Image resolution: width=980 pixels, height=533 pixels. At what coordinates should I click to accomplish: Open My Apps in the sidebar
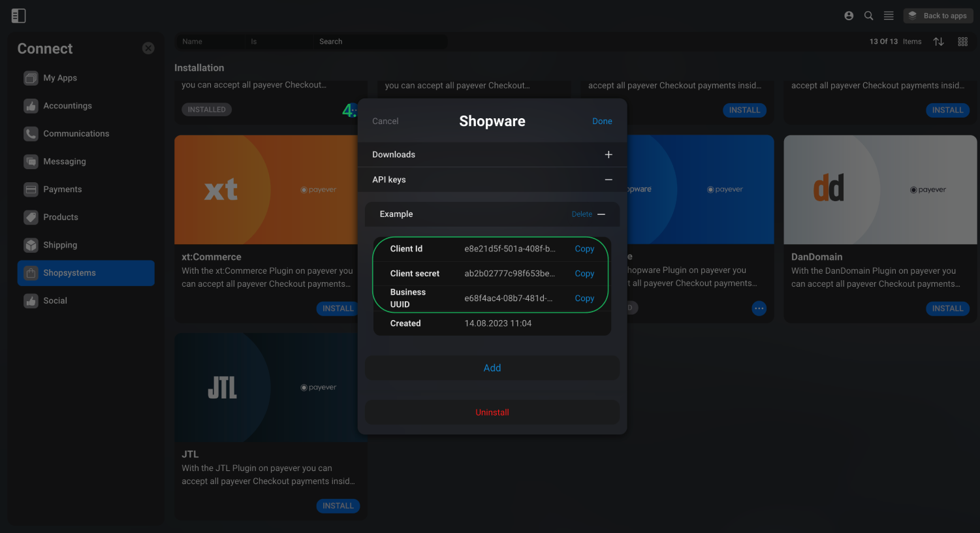click(x=86, y=78)
